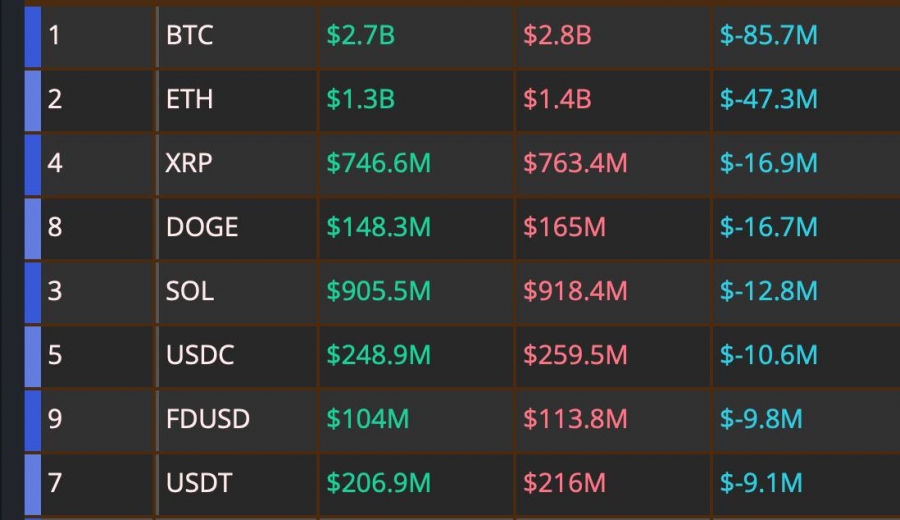Select DOGE outflow value $165M
The image size is (900, 520).
pos(564,227)
